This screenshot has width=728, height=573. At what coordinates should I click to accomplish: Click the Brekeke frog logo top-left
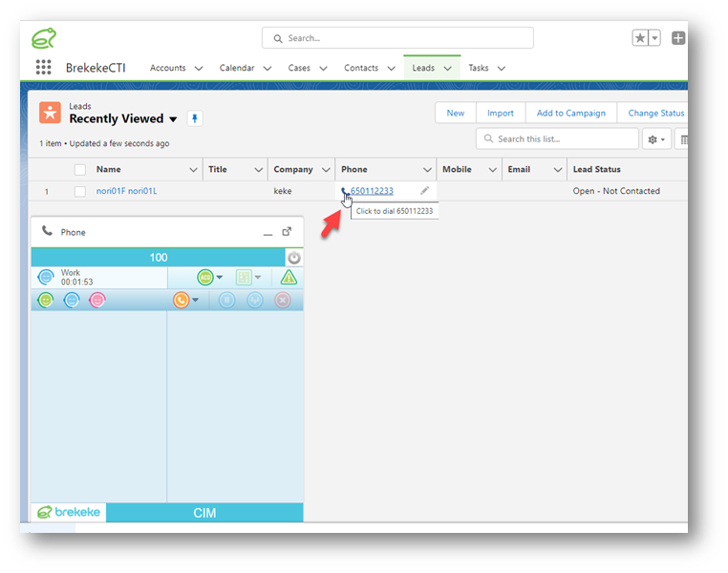pyautogui.click(x=44, y=38)
